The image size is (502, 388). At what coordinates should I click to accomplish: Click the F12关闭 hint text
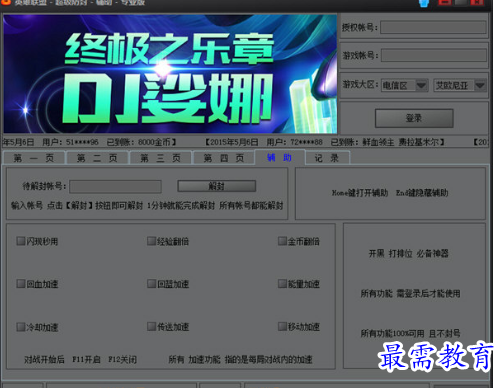click(x=122, y=359)
